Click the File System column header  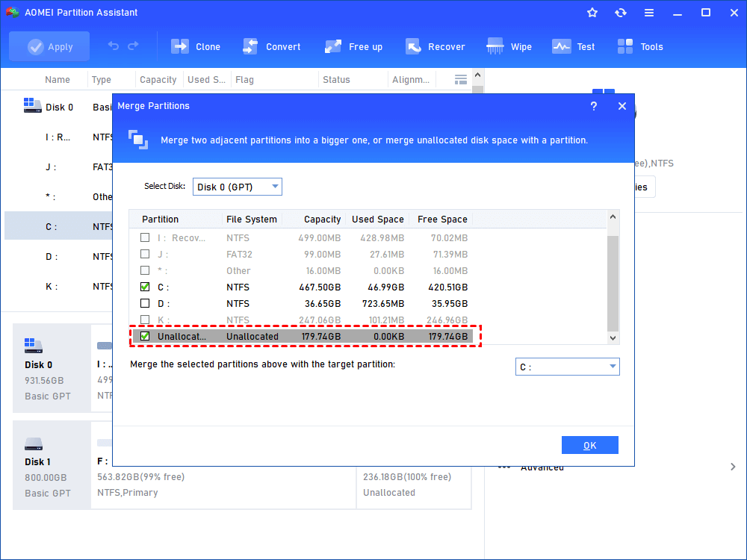(x=252, y=219)
